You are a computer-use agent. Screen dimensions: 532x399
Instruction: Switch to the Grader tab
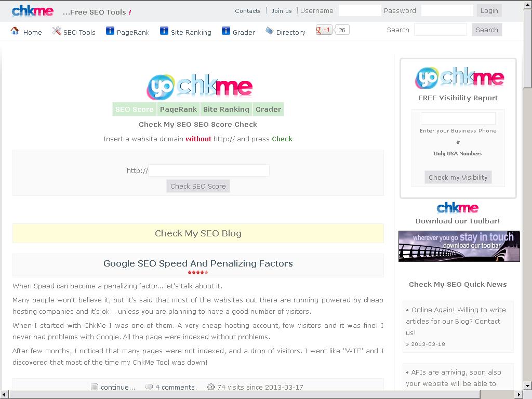click(x=268, y=109)
